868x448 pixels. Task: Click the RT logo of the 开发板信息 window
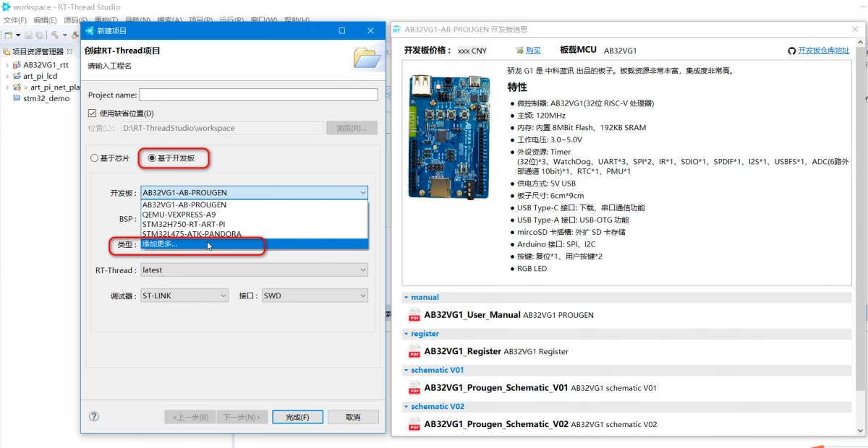(x=397, y=30)
